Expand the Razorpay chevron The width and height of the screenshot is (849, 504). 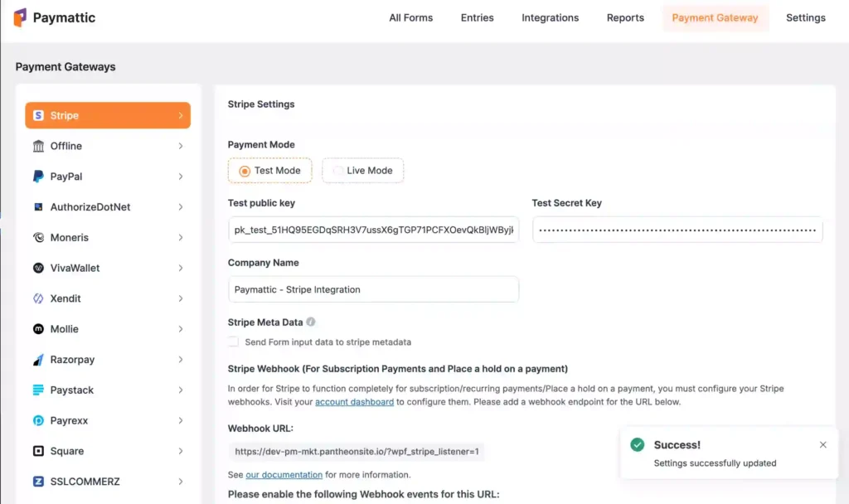coord(180,360)
